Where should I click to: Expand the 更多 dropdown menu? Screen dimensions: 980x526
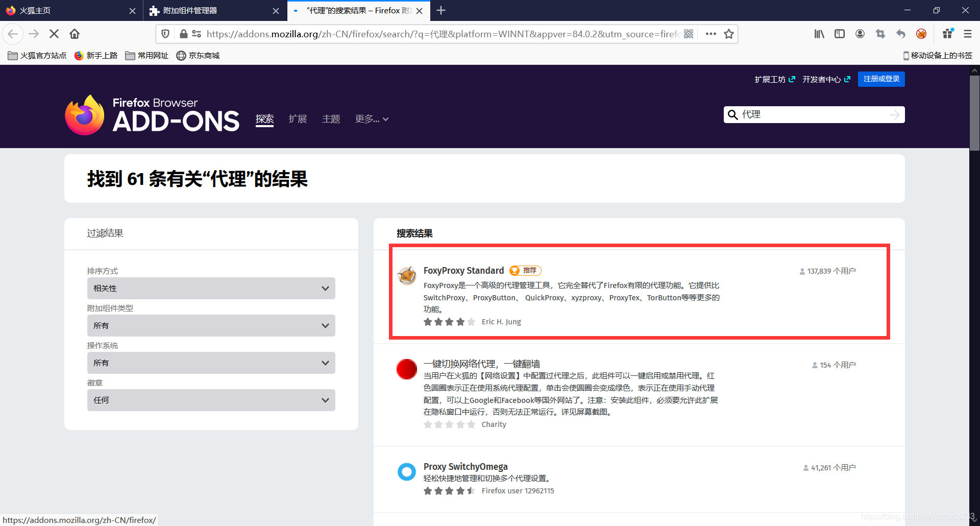[x=372, y=119]
